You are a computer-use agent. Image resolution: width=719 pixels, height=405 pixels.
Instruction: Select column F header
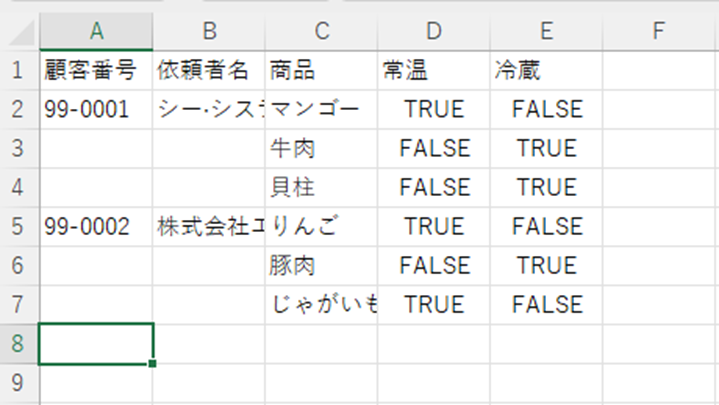(658, 31)
